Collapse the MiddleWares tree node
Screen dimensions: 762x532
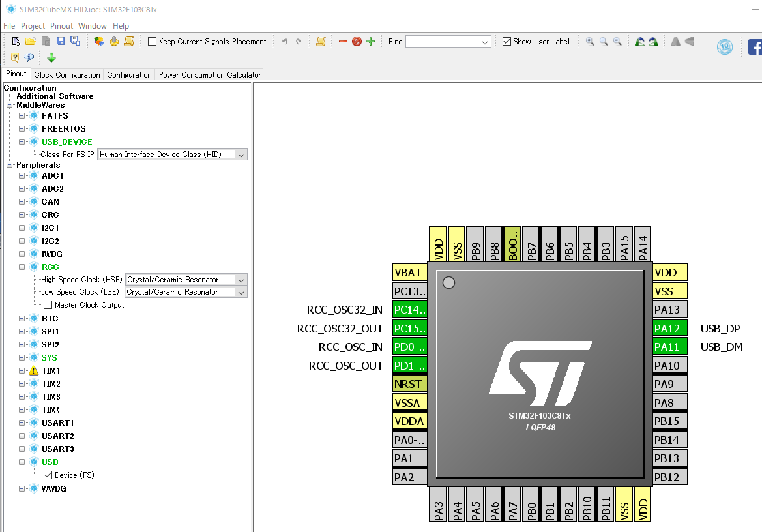[x=9, y=105]
